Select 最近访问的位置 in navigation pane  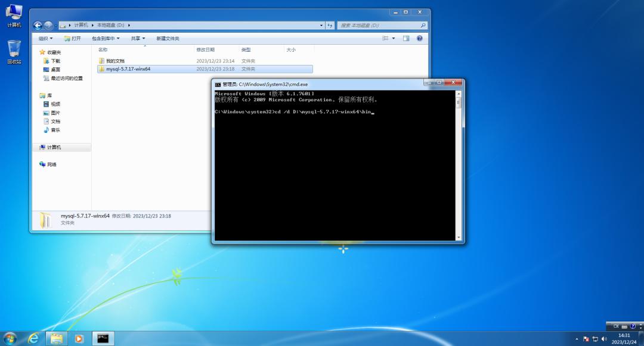[63, 78]
